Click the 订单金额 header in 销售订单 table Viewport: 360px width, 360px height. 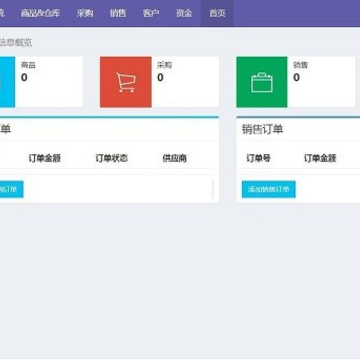pyautogui.click(x=320, y=158)
